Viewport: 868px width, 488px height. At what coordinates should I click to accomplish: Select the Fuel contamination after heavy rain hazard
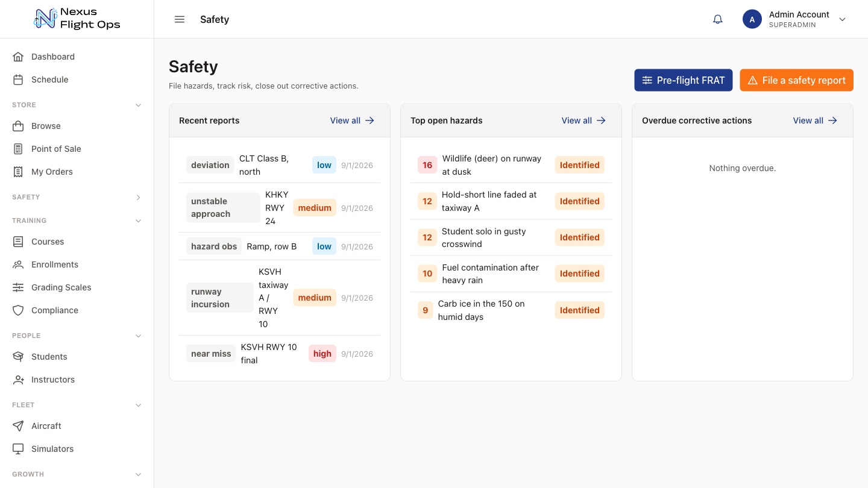coord(511,274)
